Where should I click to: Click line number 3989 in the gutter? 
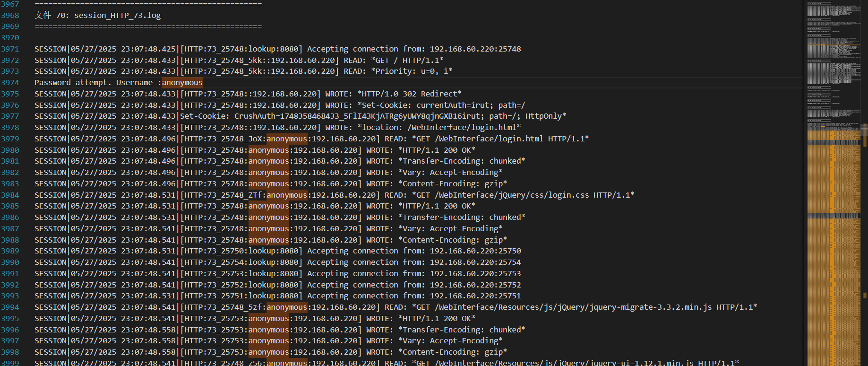pos(10,251)
